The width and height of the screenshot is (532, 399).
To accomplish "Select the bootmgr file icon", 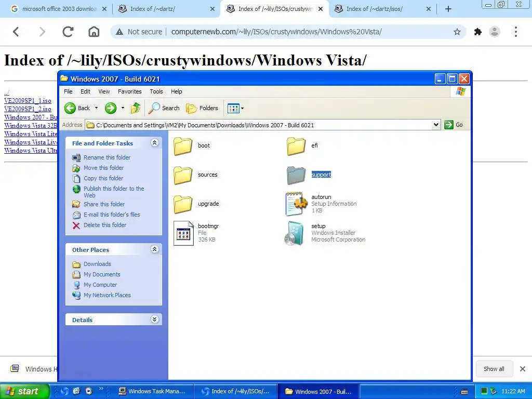I will pyautogui.click(x=183, y=233).
